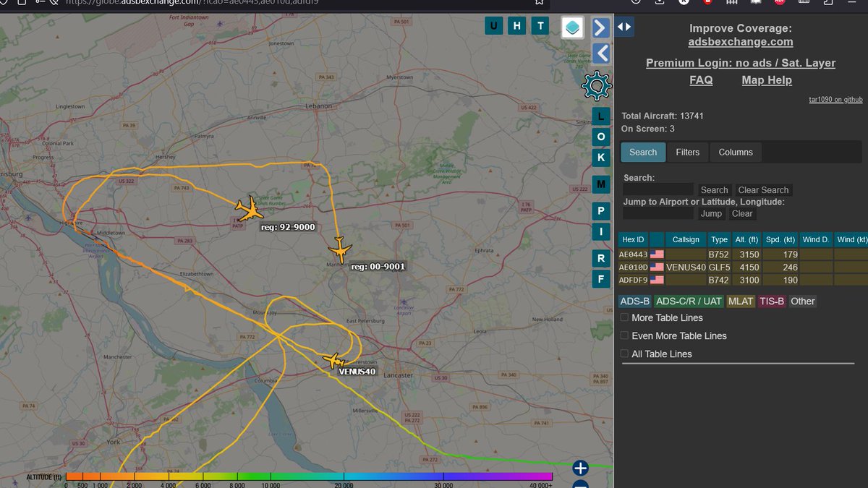Click the O map button
This screenshot has height=488, width=868.
pos(601,137)
